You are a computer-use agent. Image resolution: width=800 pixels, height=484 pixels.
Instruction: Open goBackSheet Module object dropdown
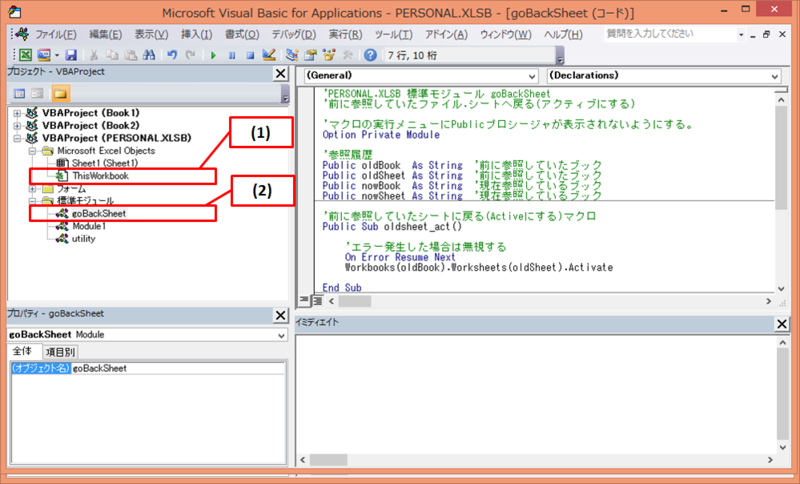[281, 335]
